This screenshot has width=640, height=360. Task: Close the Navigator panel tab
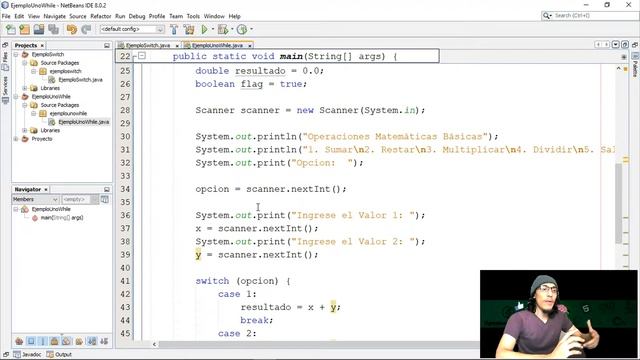pyautogui.click(x=46, y=189)
